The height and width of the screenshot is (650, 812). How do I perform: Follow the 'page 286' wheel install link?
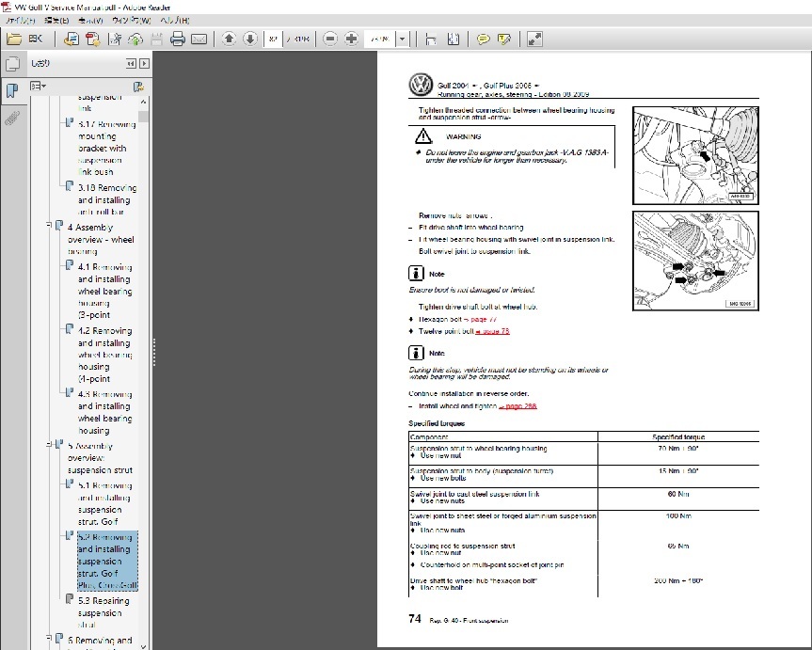click(x=517, y=406)
